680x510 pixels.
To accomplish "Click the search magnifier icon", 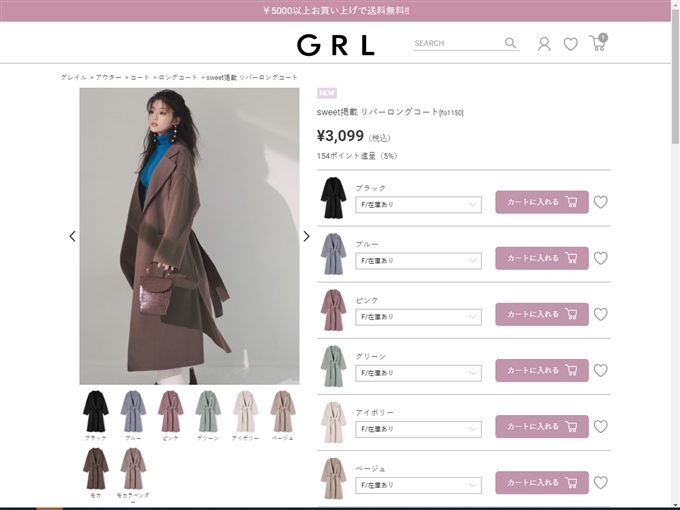I will point(510,43).
